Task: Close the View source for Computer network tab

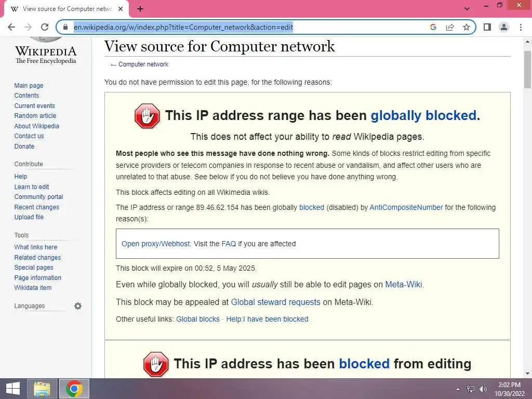Action: 121,9
